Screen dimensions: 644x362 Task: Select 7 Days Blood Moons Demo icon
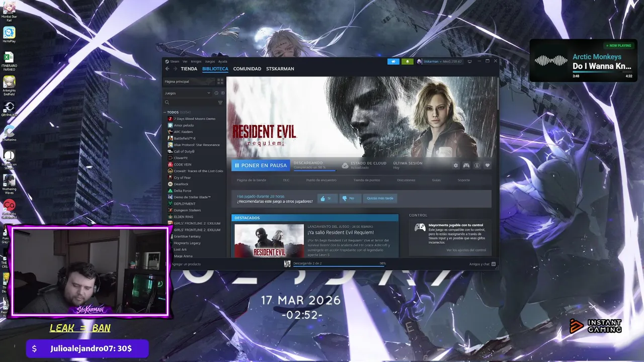click(x=170, y=119)
